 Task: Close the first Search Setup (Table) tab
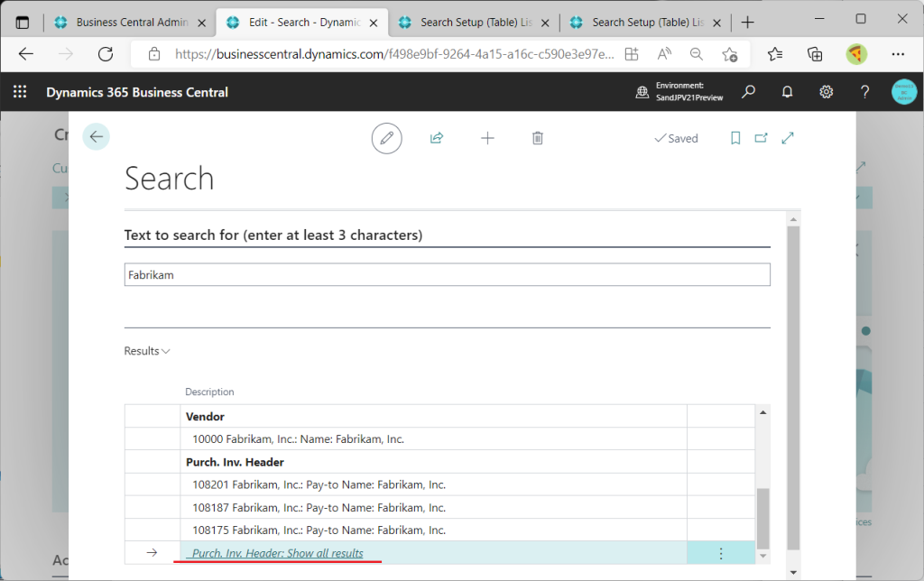[x=545, y=23]
